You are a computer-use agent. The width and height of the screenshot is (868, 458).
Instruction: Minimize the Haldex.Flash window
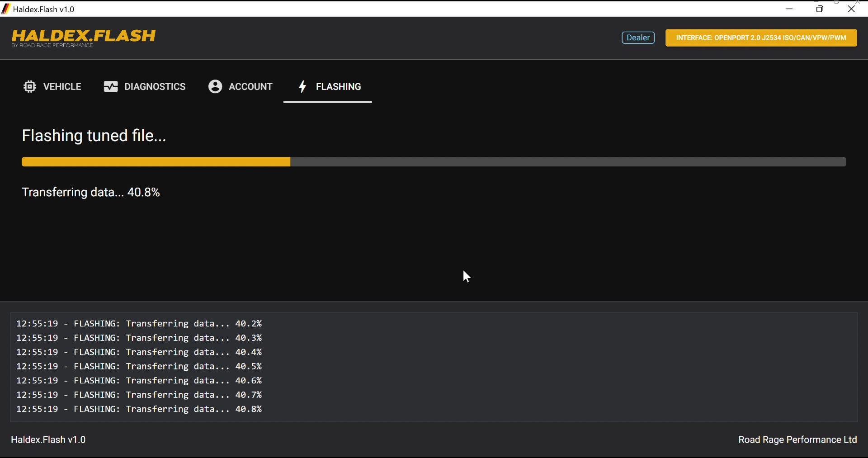pyautogui.click(x=789, y=9)
